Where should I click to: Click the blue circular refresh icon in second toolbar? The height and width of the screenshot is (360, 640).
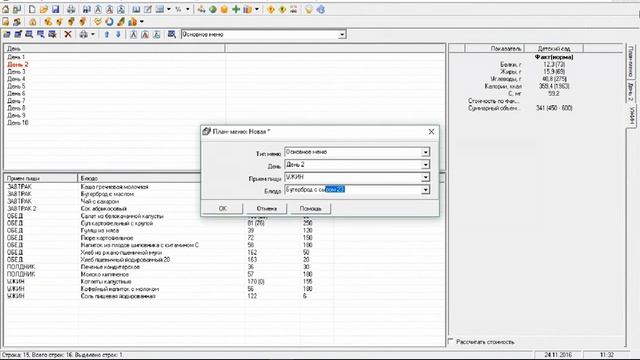[x=109, y=22]
